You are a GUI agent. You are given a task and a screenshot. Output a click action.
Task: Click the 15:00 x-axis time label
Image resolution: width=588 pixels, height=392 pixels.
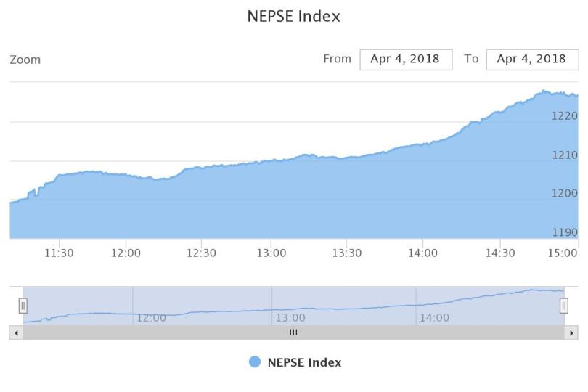(563, 253)
